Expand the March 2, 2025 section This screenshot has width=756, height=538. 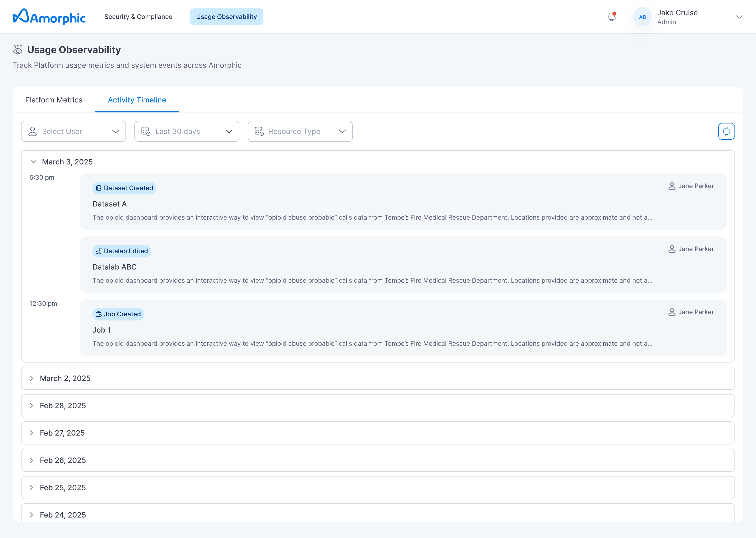[x=31, y=378]
